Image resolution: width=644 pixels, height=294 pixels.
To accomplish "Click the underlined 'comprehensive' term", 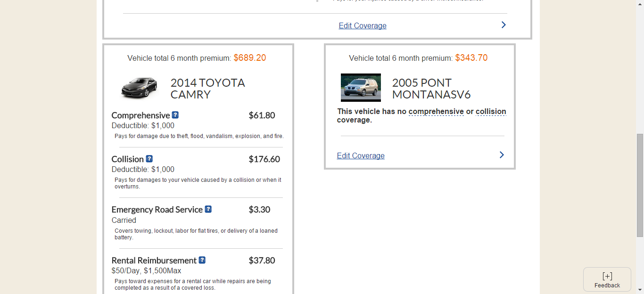I will click(436, 112).
